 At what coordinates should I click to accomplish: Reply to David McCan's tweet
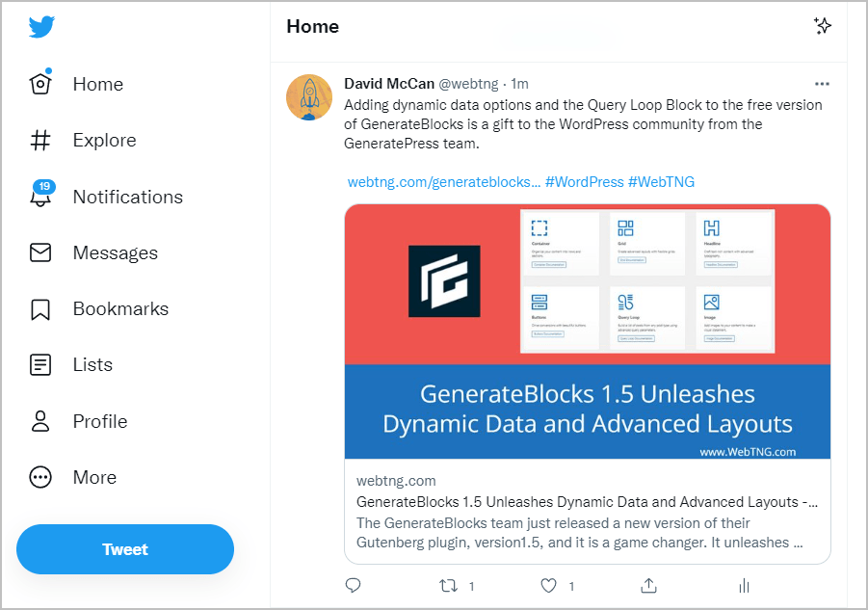354,585
